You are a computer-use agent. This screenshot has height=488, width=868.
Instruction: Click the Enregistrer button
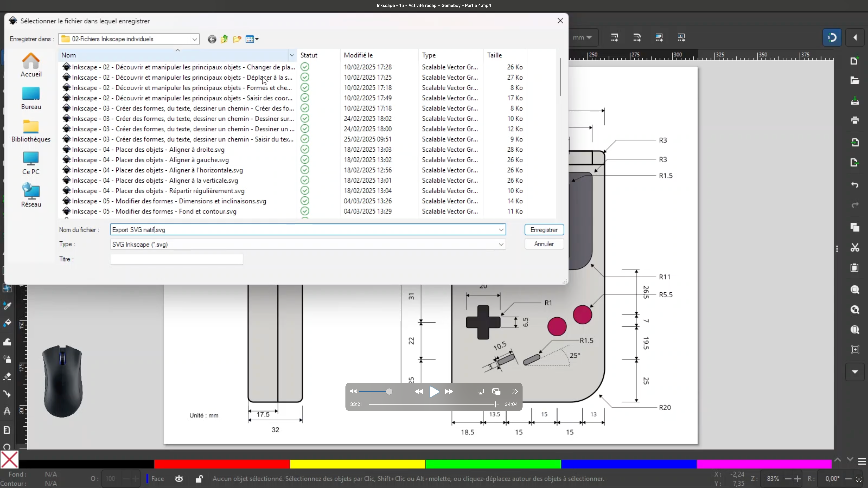click(x=544, y=230)
